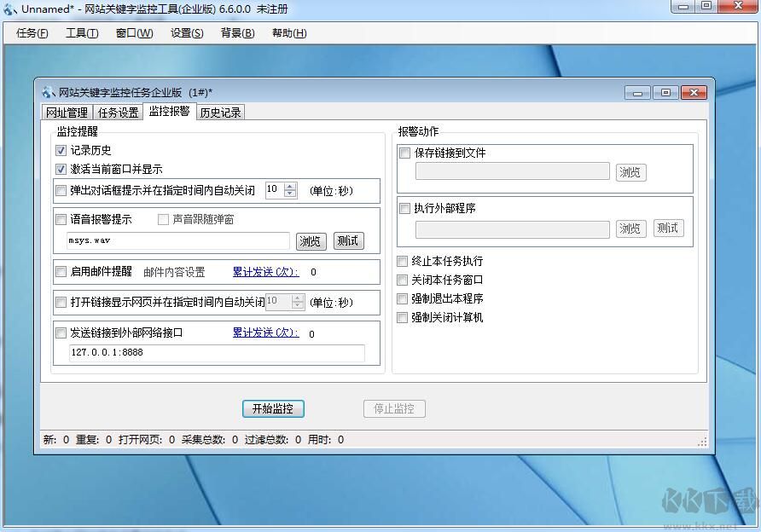Open the 任务(F) menu

[32, 33]
